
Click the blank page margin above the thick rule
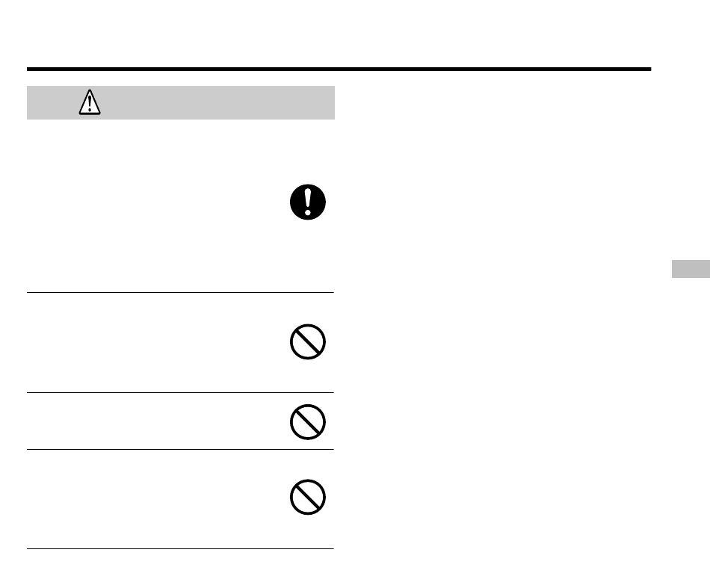coord(339,33)
